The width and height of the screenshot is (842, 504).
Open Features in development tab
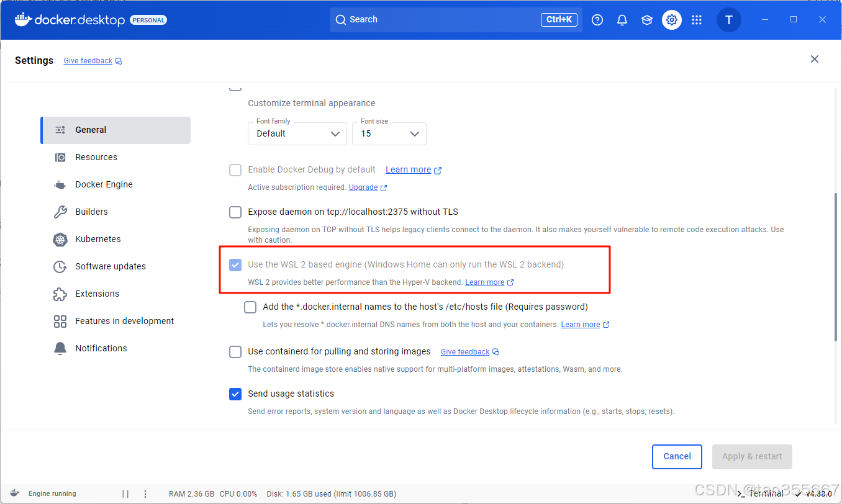tap(116, 322)
